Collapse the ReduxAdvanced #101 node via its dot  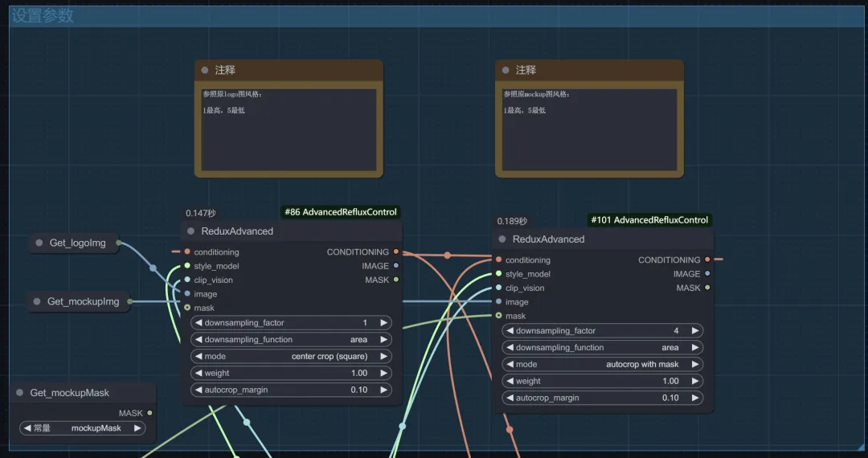pos(502,239)
